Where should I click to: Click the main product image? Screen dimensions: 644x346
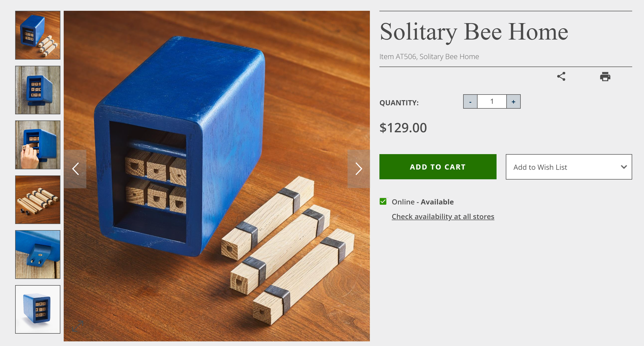coord(217,103)
